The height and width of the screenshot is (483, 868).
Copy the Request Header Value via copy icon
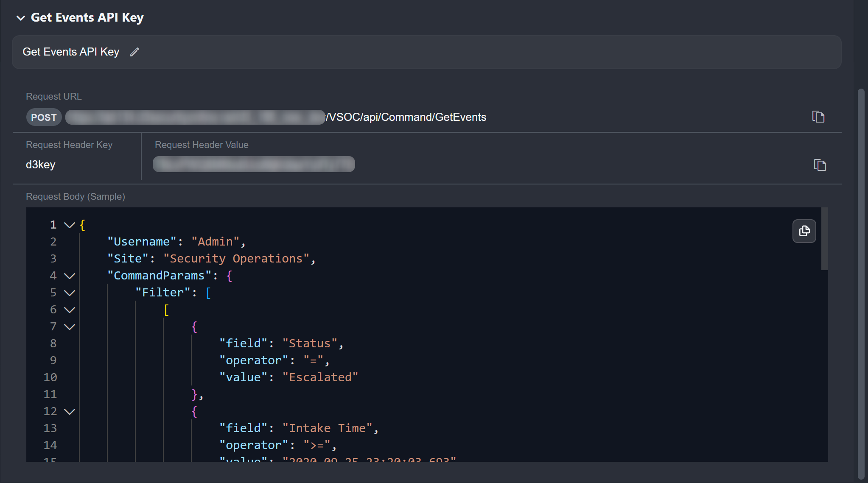820,165
